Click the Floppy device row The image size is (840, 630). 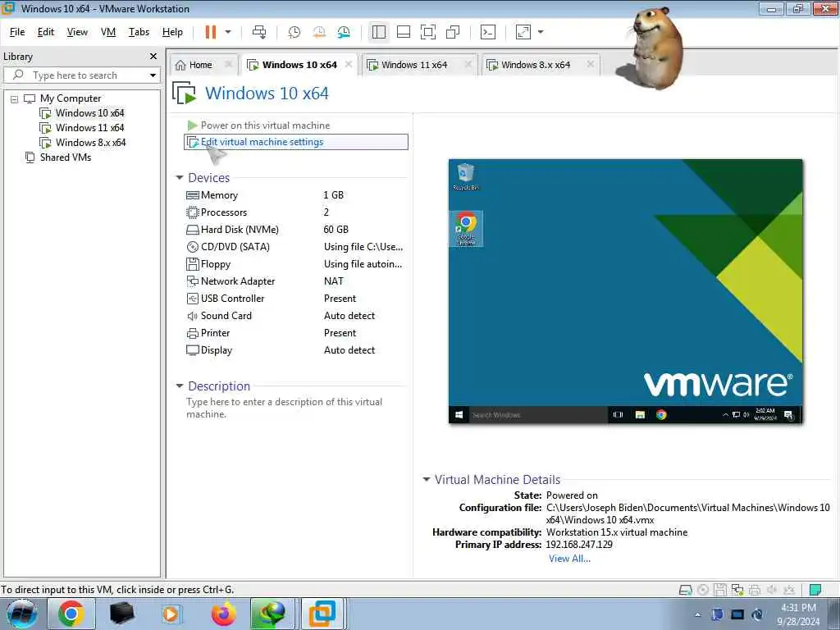coord(295,264)
